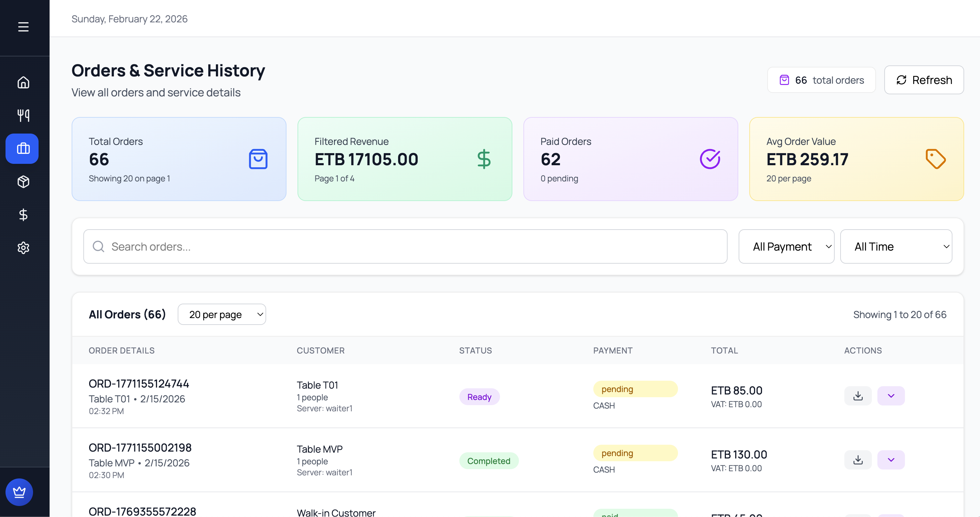Screen dimensions: 980x517
Task: Click the Paid Orders summary card
Action: tap(630, 159)
